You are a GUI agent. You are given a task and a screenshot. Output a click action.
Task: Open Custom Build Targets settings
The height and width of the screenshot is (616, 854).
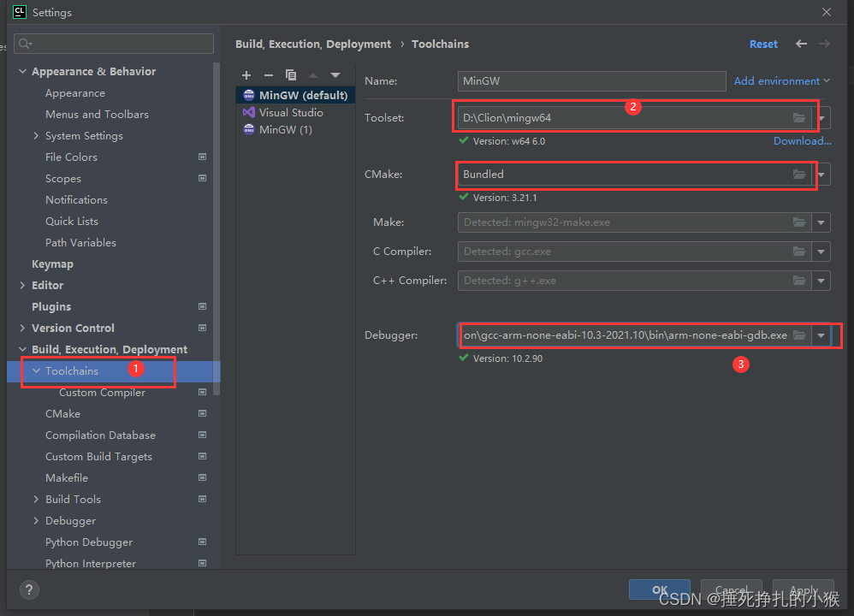pos(98,456)
